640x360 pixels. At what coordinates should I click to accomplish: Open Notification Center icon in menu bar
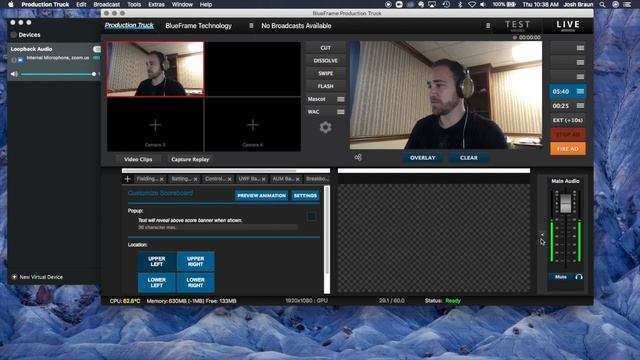click(x=627, y=4)
